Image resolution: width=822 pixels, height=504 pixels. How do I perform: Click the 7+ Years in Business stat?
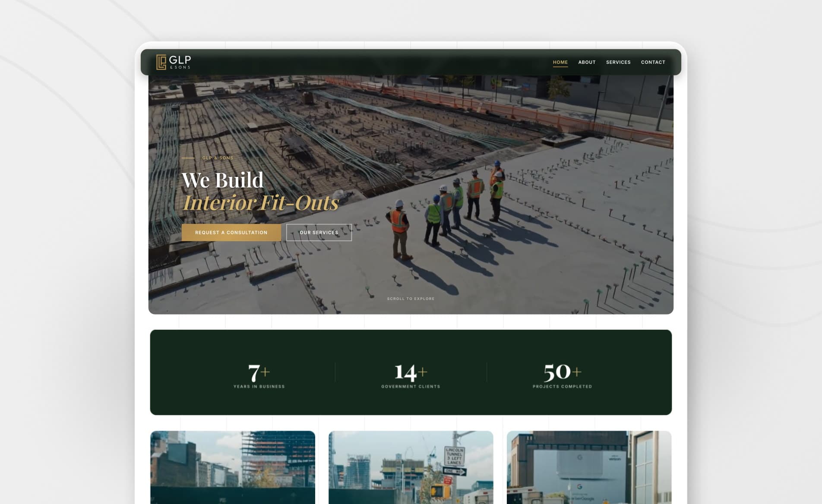pos(259,375)
